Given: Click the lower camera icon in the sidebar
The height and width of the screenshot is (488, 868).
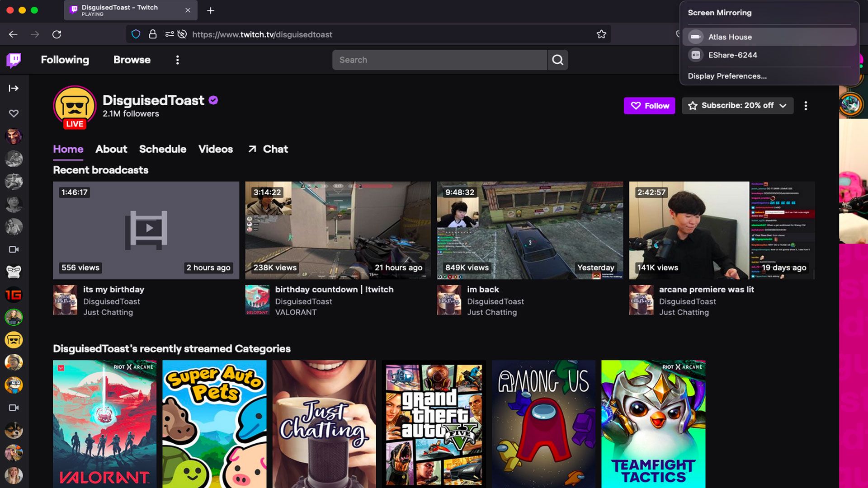Looking at the screenshot, I should pyautogui.click(x=14, y=408).
